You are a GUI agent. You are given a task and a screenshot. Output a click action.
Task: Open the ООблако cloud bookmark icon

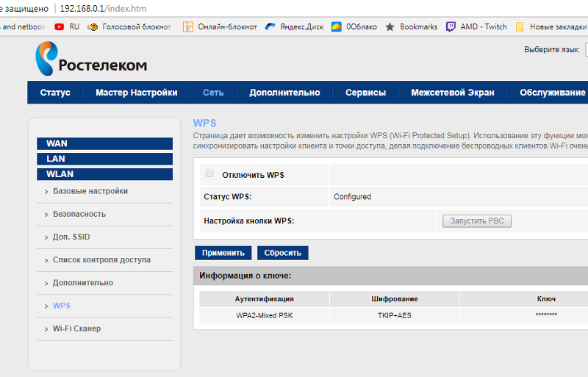tap(337, 26)
